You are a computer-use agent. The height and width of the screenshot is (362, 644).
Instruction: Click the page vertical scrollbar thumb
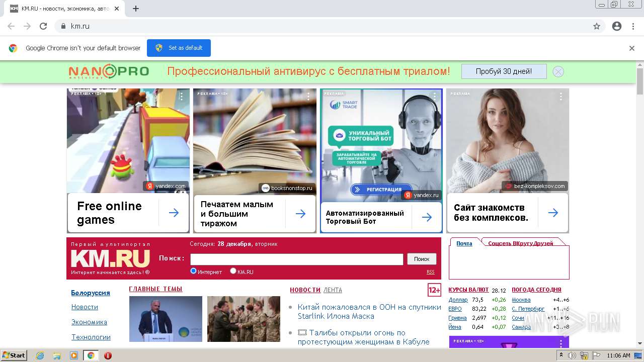[x=640, y=81]
